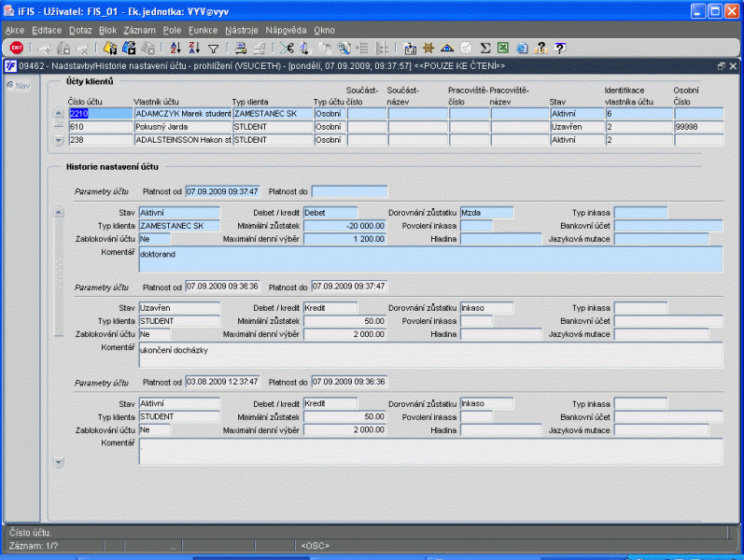
Task: Click the account history vertical scrollbar
Action: point(59,276)
